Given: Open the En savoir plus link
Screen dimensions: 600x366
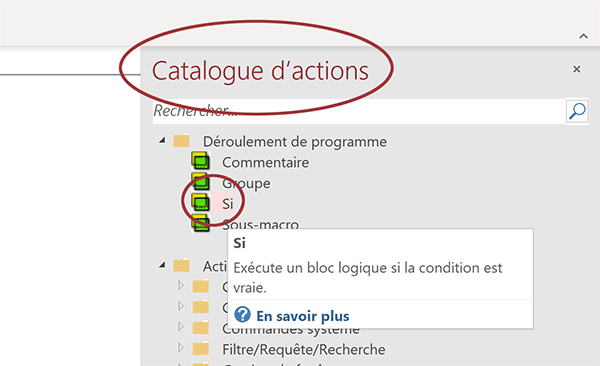Looking at the screenshot, I should 303,316.
